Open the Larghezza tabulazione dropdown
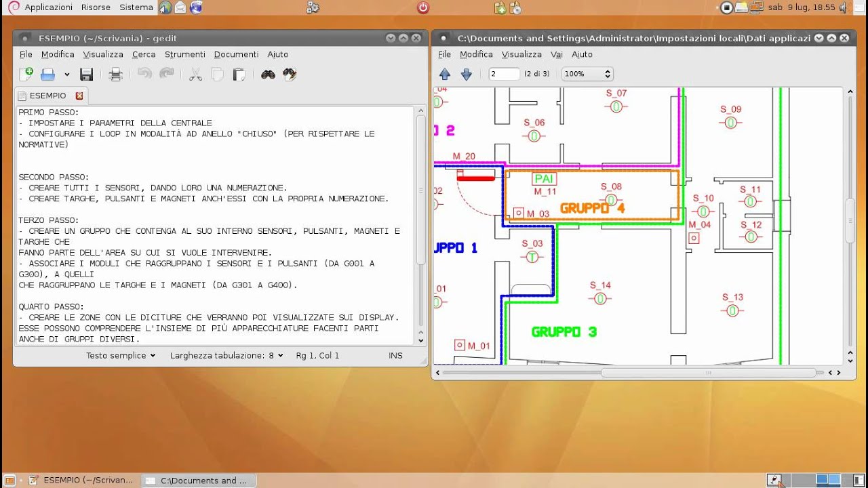The image size is (868, 488). coord(227,355)
